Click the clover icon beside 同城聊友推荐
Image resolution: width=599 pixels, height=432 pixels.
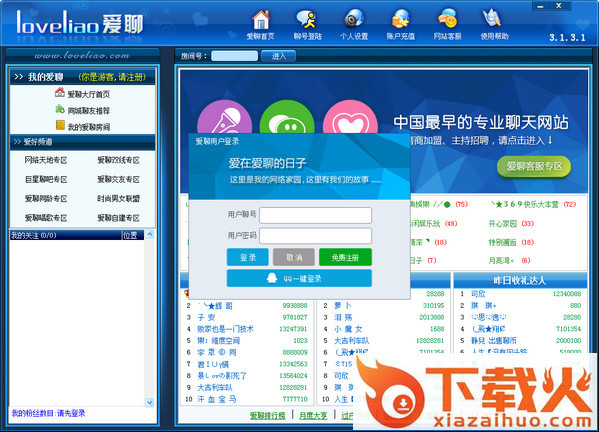(60, 109)
